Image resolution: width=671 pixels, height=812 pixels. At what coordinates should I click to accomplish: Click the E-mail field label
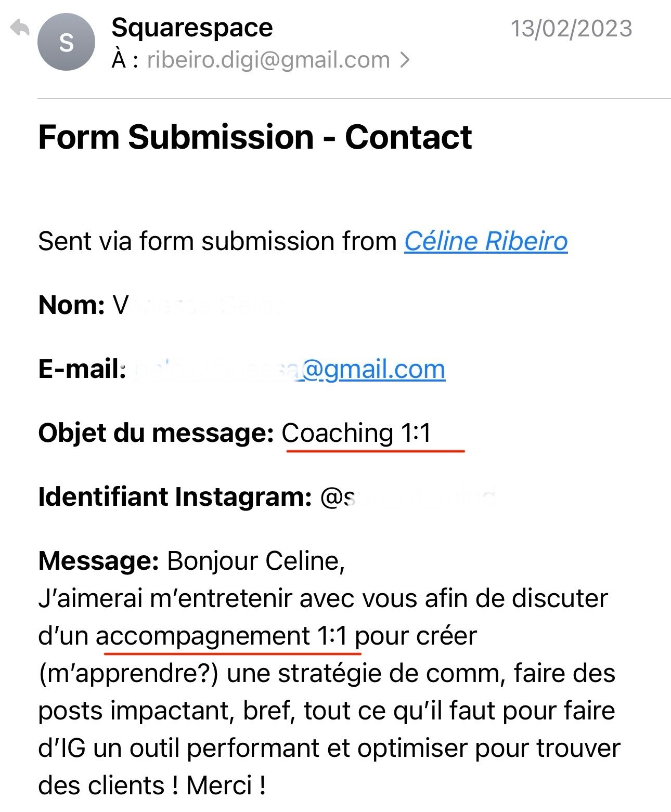point(82,369)
